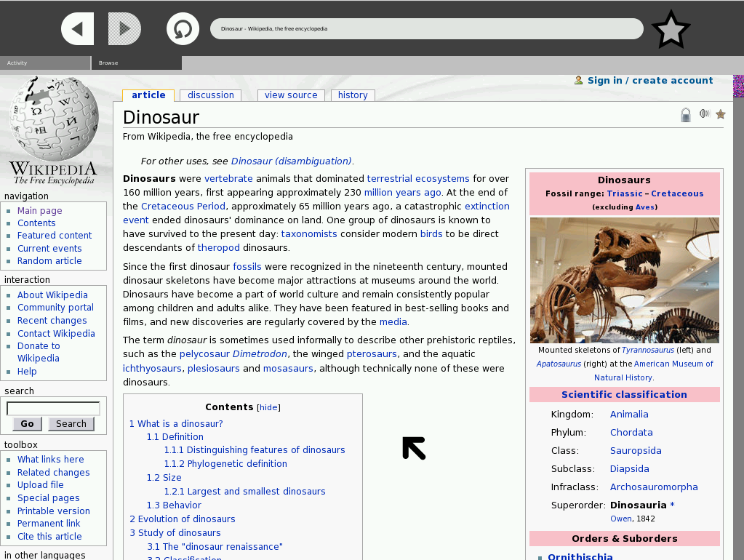Open the Activity toolbar tab
The image size is (744, 560).
coord(45,63)
